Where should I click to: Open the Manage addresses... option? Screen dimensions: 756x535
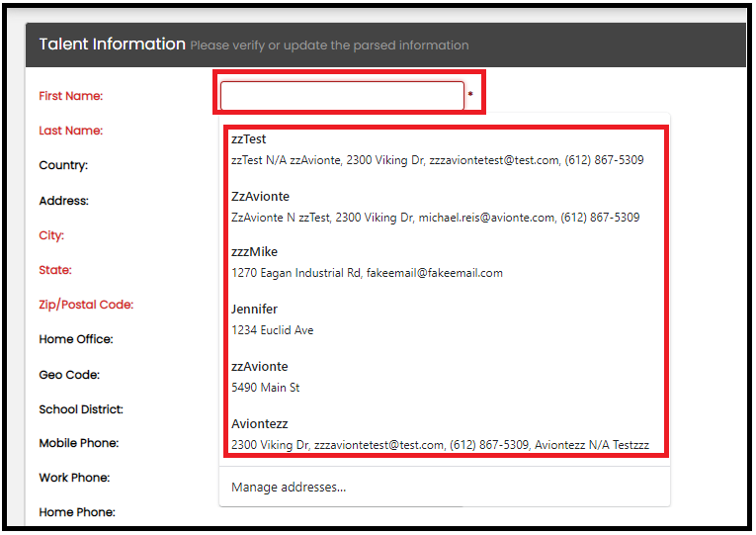click(289, 487)
